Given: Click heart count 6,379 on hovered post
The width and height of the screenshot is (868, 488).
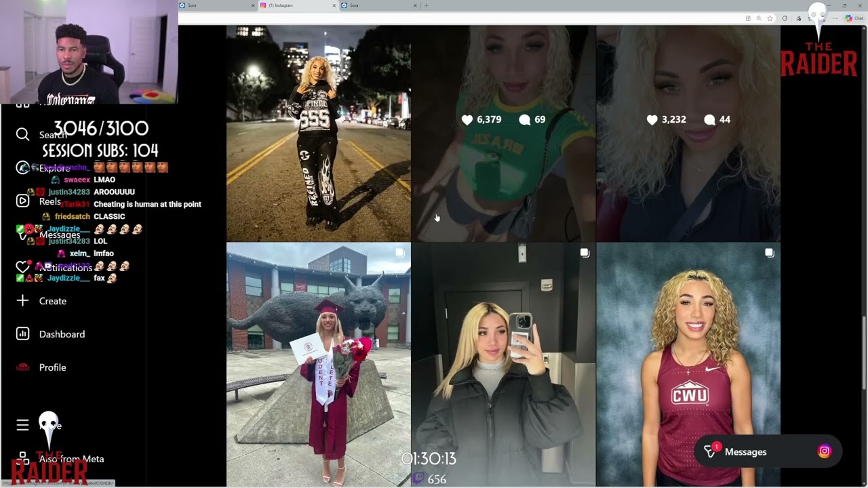Looking at the screenshot, I should (481, 119).
